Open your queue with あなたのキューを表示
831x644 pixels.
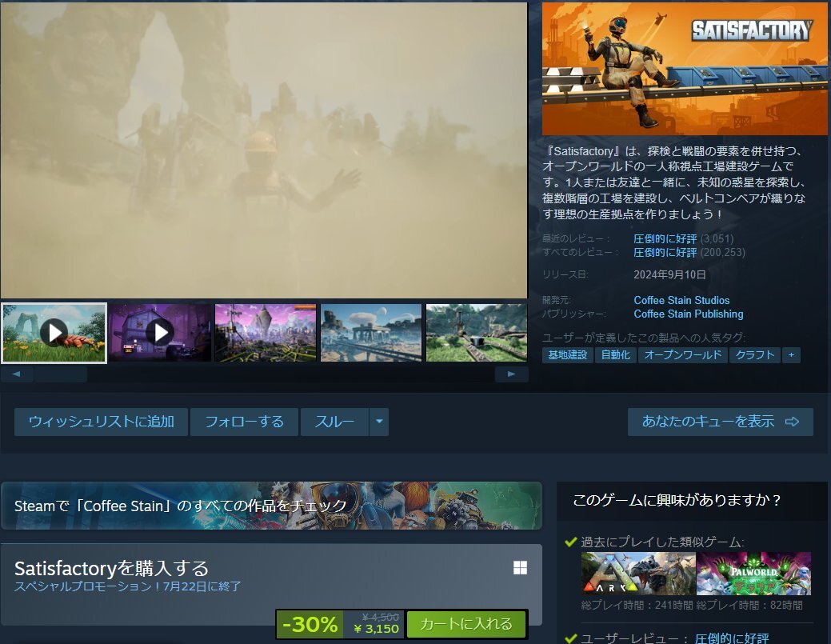(x=721, y=422)
